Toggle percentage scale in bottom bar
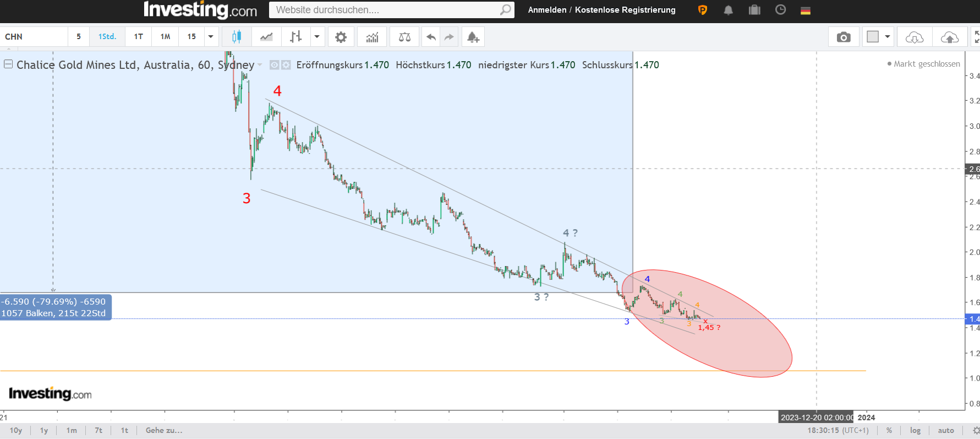This screenshot has height=439, width=980. point(889,430)
